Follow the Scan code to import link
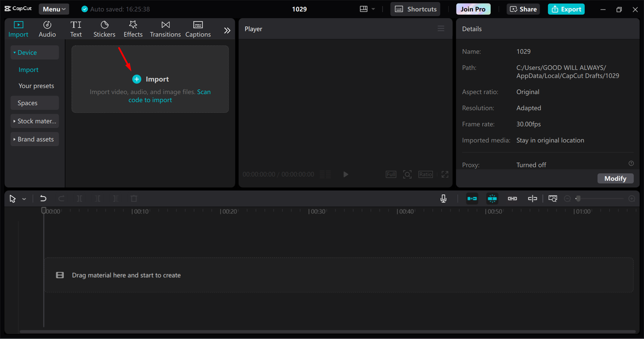Viewport: 644px width, 339px height. click(170, 96)
